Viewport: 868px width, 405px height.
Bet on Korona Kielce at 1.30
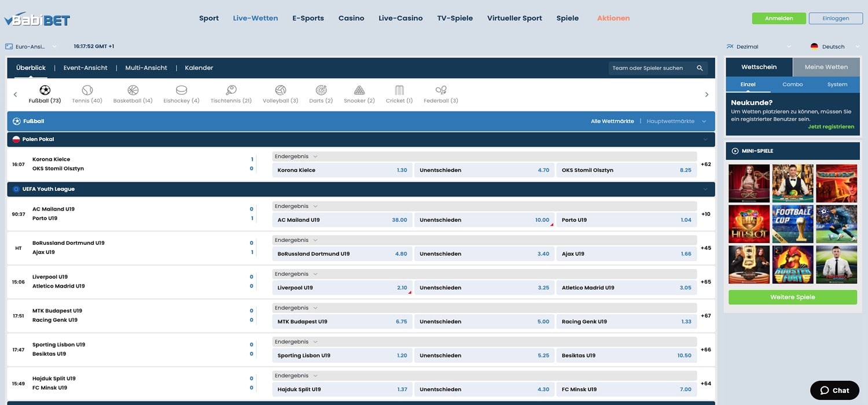pos(343,170)
